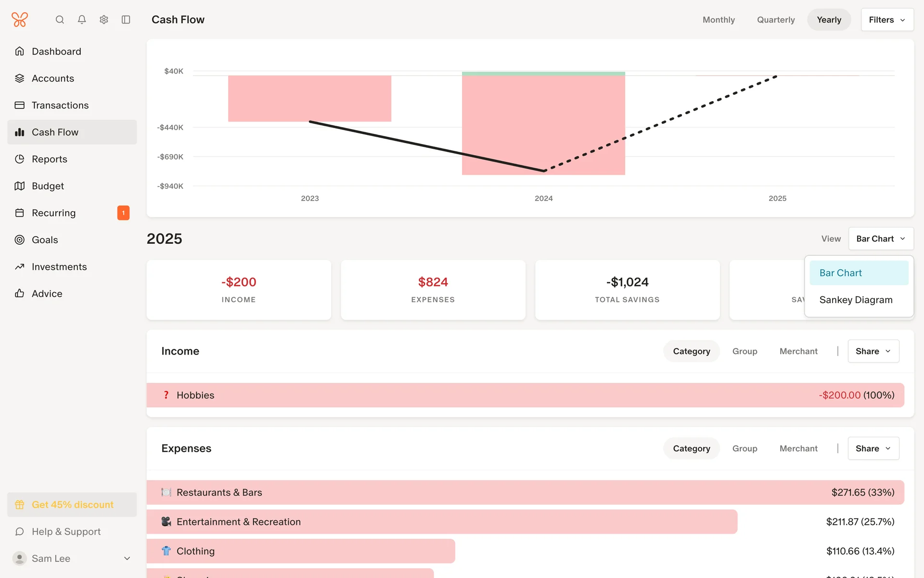Open Investments from sidebar
Image resolution: width=924 pixels, height=578 pixels.
tap(59, 267)
